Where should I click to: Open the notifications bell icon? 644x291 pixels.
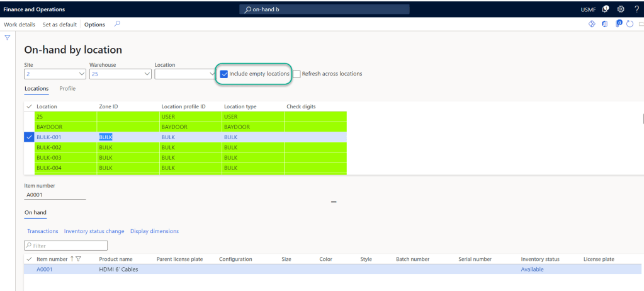[606, 9]
